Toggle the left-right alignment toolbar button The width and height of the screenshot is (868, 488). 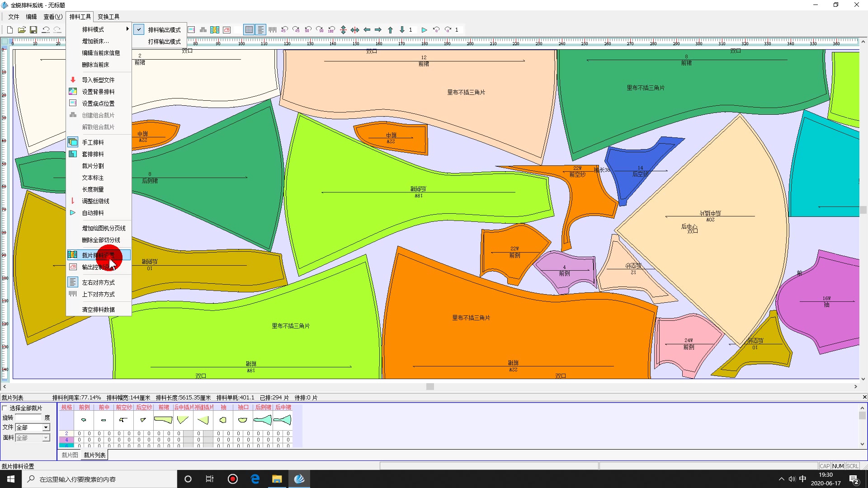click(261, 30)
